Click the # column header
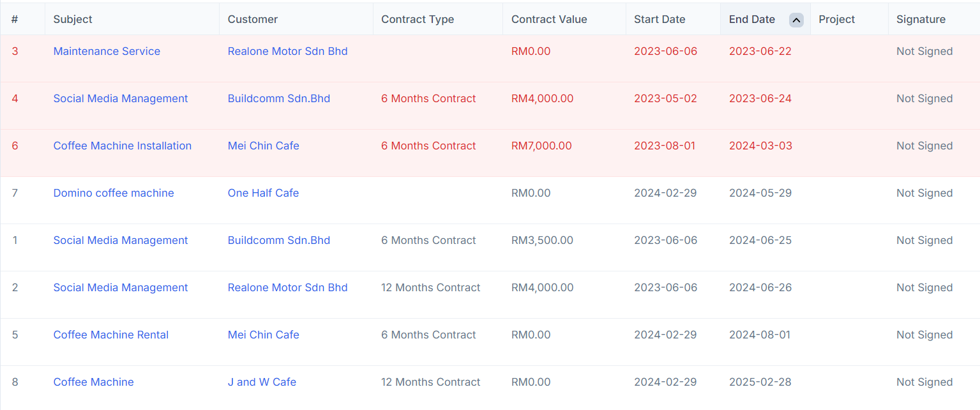This screenshot has width=980, height=410. (x=15, y=19)
